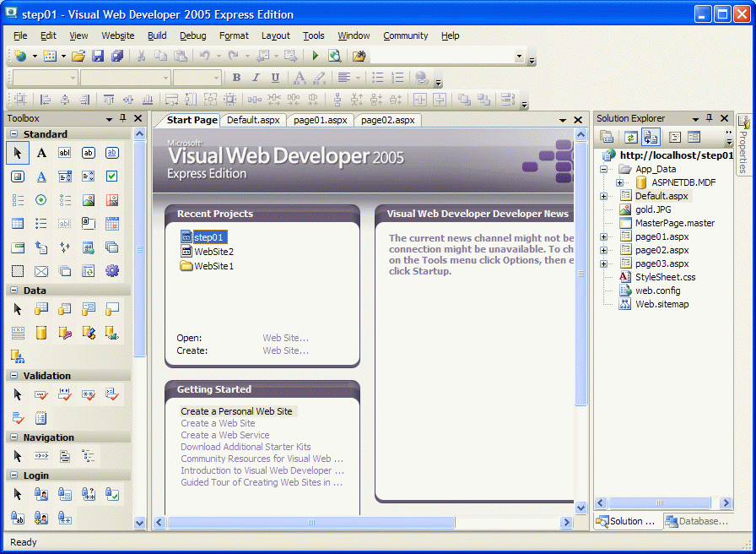Select the HyperLink control in Standard toolbox

(41, 177)
